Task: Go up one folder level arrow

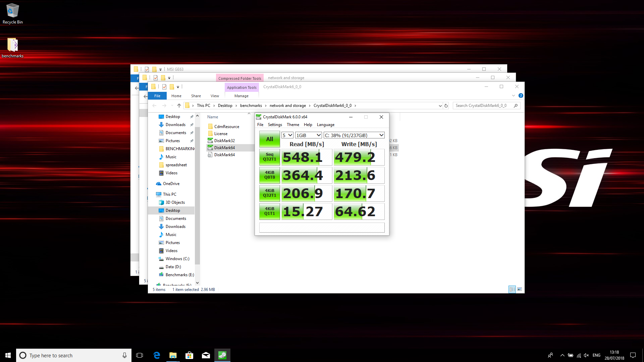Action: pos(179,106)
